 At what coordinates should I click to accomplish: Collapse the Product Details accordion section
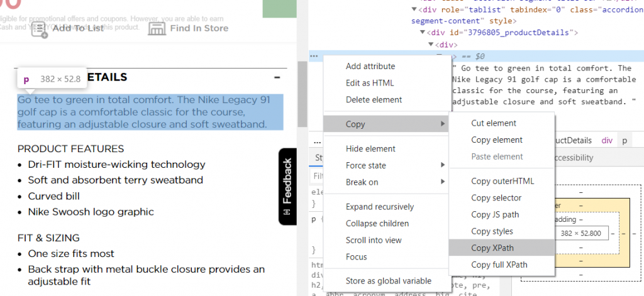pyautogui.click(x=277, y=77)
